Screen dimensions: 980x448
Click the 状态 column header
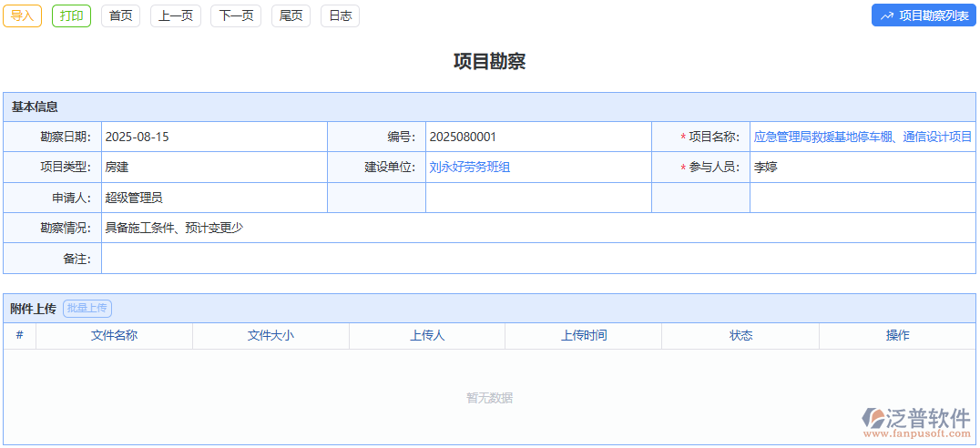coord(740,335)
